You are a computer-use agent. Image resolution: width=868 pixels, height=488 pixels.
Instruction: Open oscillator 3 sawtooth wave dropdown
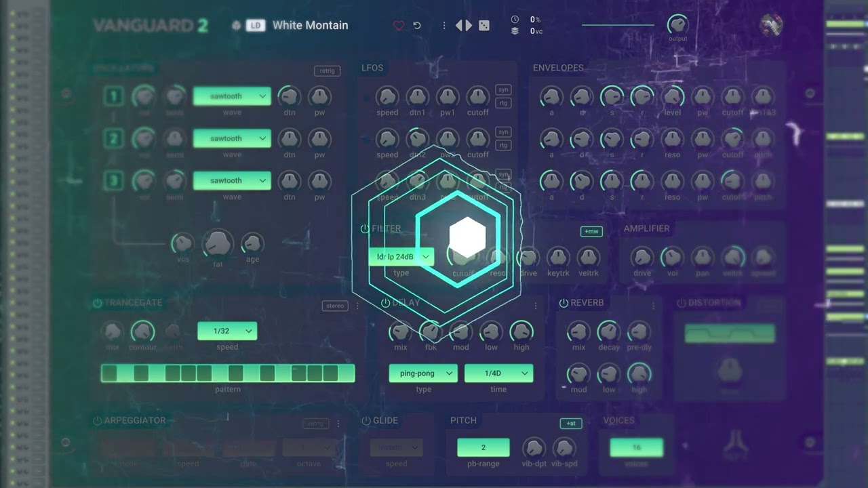[x=232, y=180]
